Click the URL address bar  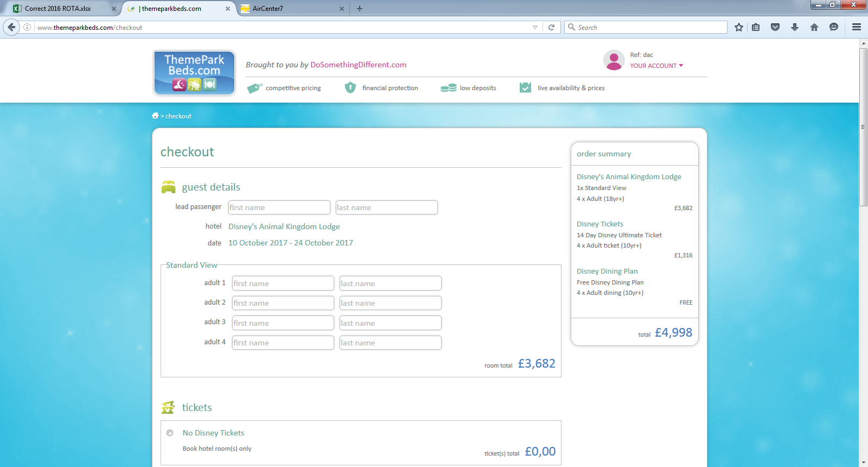282,27
